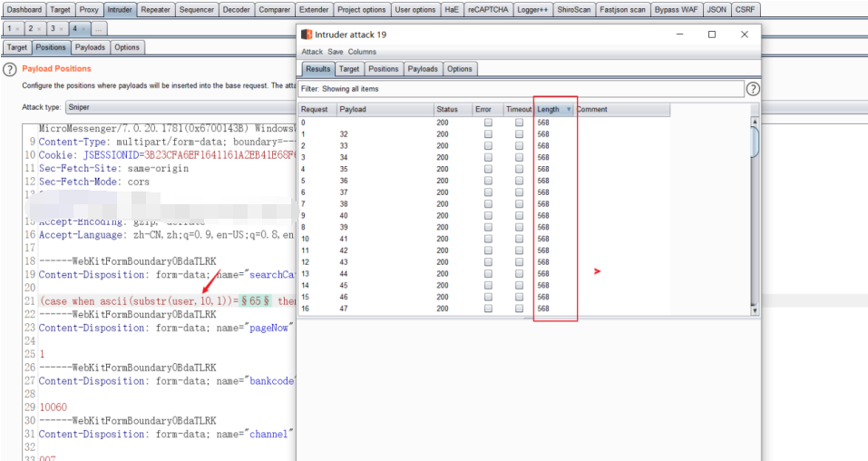This screenshot has height=461, width=868.
Task: Sort results by Status column header
Action: (x=453, y=109)
